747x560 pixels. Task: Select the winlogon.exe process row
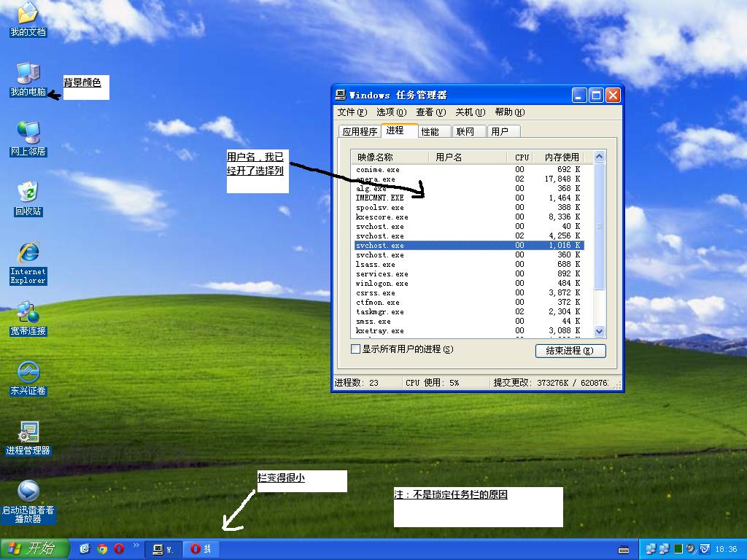coord(469,284)
